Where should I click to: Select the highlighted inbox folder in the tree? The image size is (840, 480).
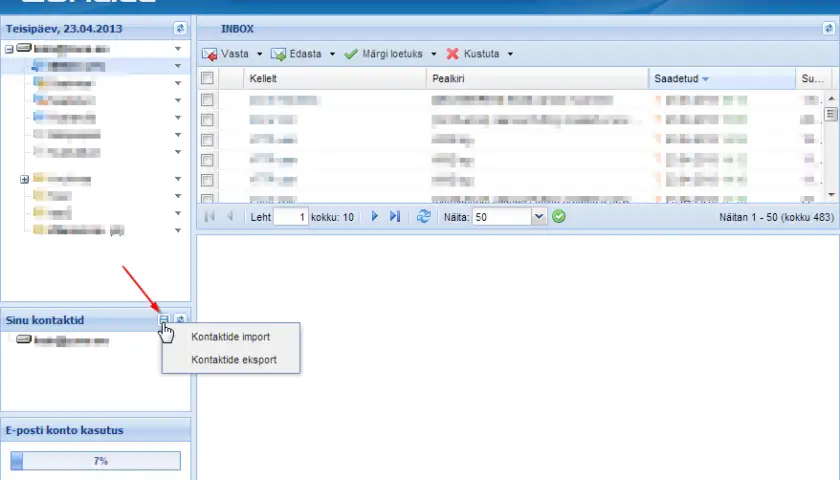tap(76, 66)
